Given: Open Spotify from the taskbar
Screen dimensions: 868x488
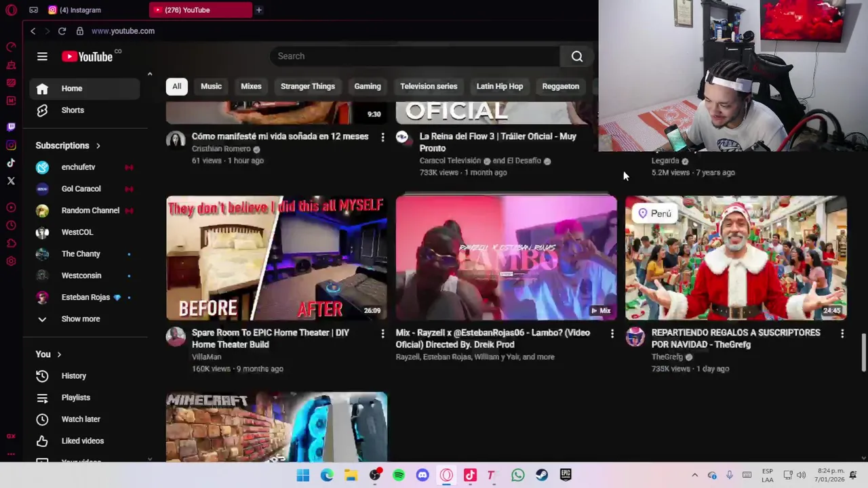Looking at the screenshot, I should point(399,475).
